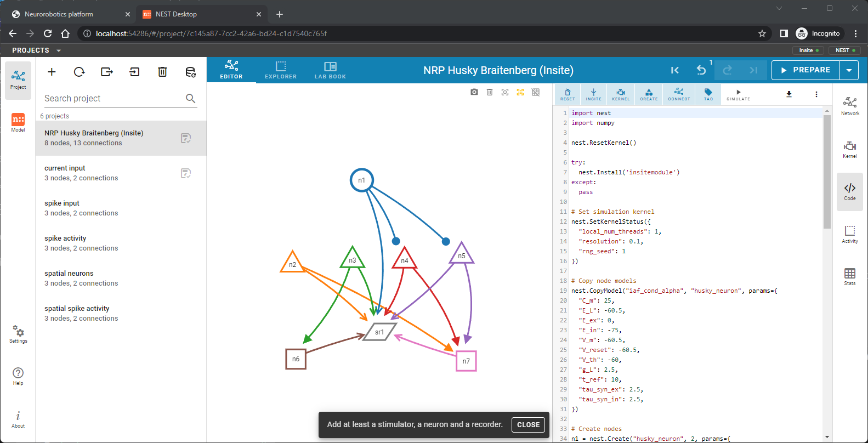Click the delete project trash icon

pyautogui.click(x=162, y=72)
